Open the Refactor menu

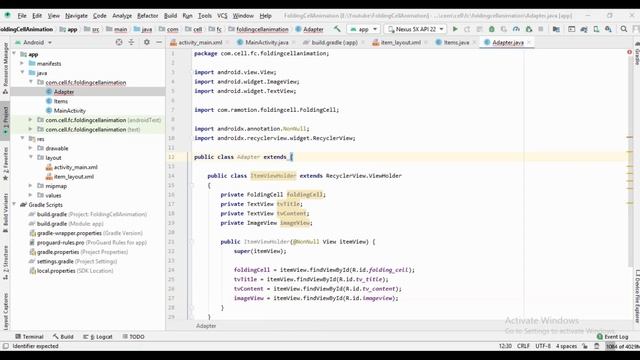point(147,16)
